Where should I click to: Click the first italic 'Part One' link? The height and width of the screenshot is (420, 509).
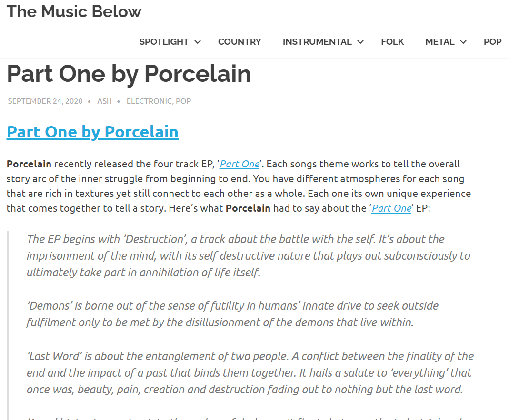click(x=239, y=164)
